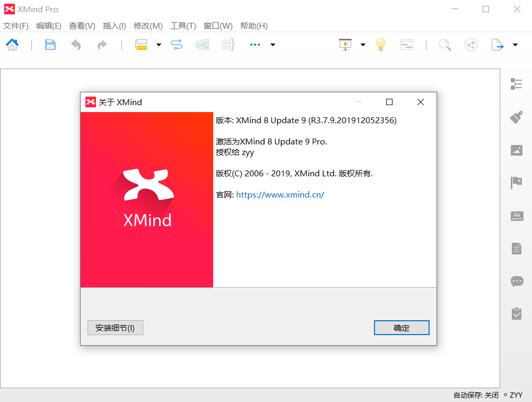This screenshot has width=532, height=402.
Task: Close the 关于 XMind dialog
Action: [x=421, y=102]
